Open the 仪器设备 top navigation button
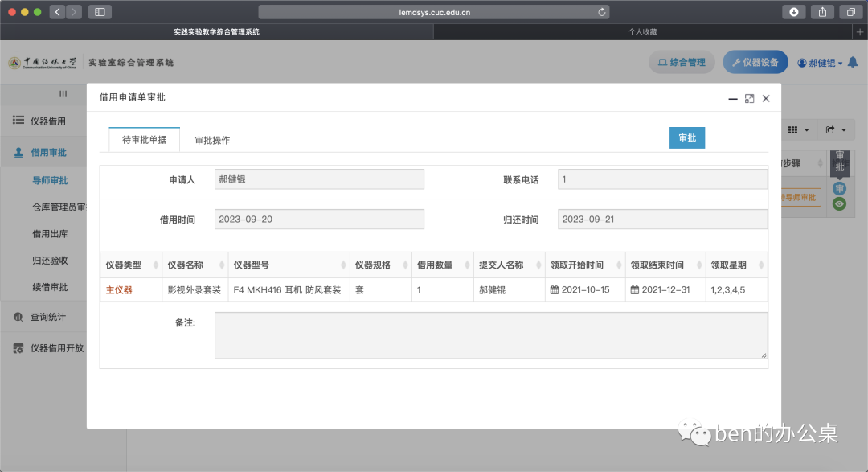 755,62
